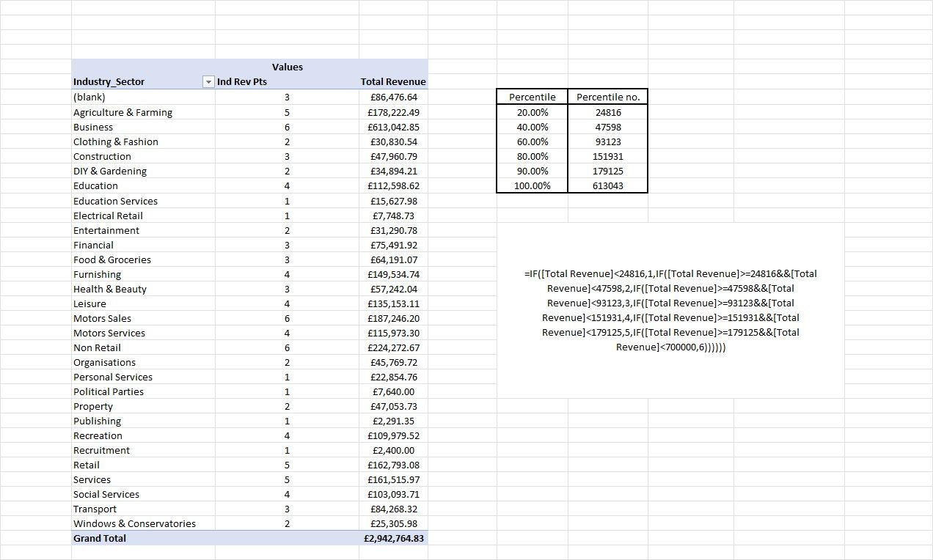
Task: Select the Recruitment row label
Action: click(x=143, y=450)
